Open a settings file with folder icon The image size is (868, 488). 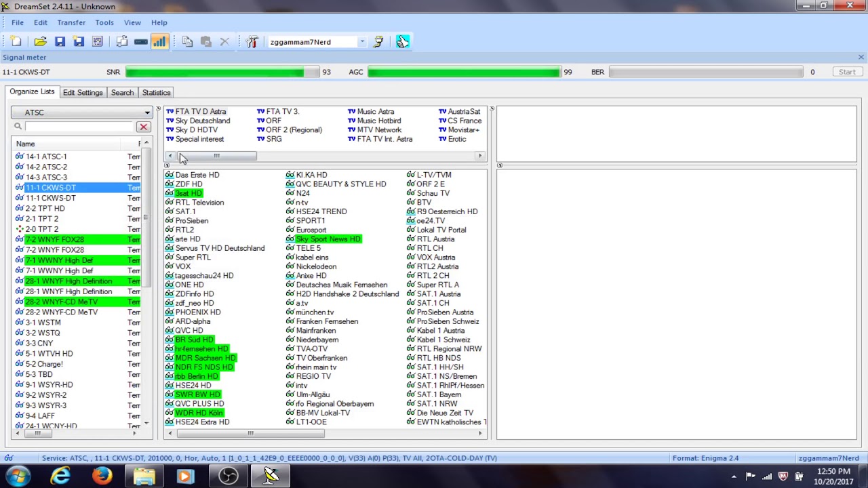(41, 42)
